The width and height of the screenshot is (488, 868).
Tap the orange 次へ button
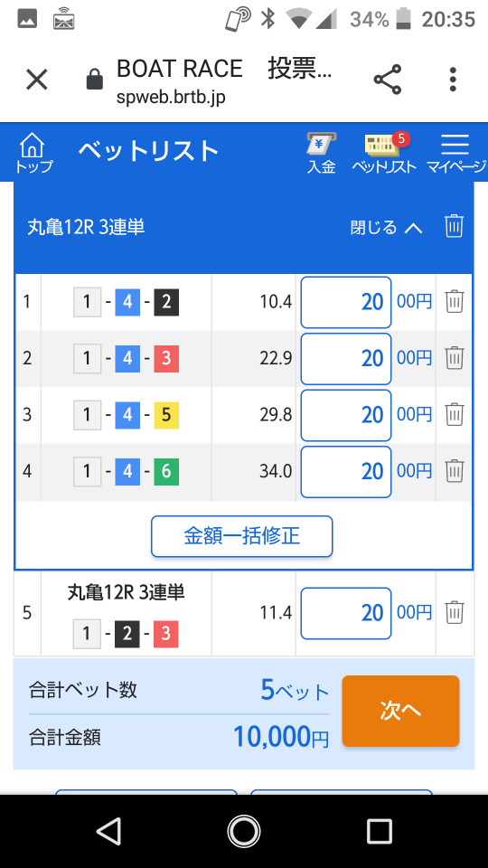point(400,711)
